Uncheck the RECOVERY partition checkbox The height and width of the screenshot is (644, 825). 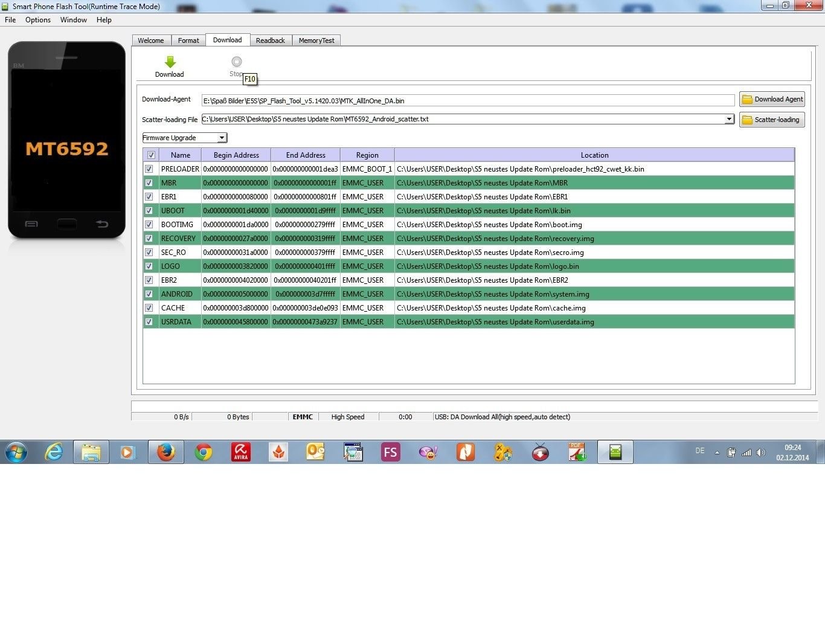[x=149, y=239]
